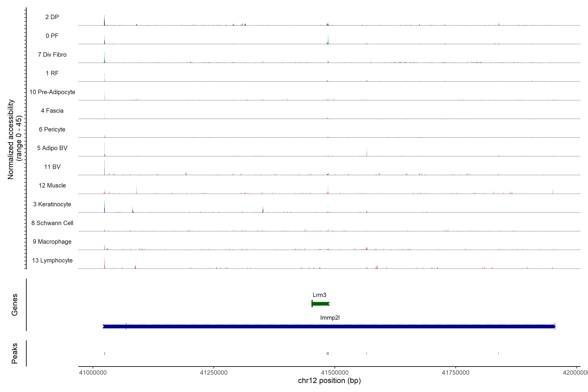
Task: Click the green Lrrn3 gene arrow
Action: coord(320,304)
